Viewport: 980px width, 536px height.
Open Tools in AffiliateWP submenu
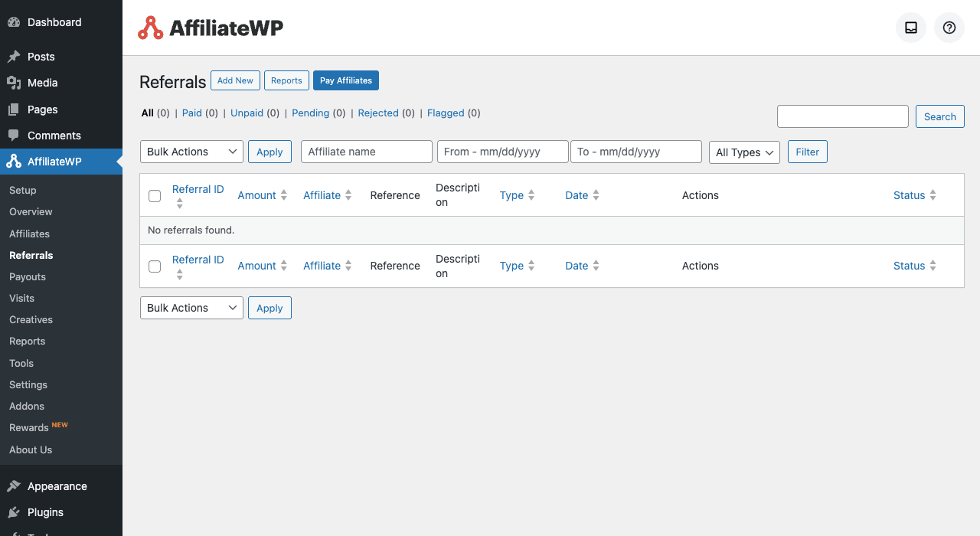tap(21, 363)
